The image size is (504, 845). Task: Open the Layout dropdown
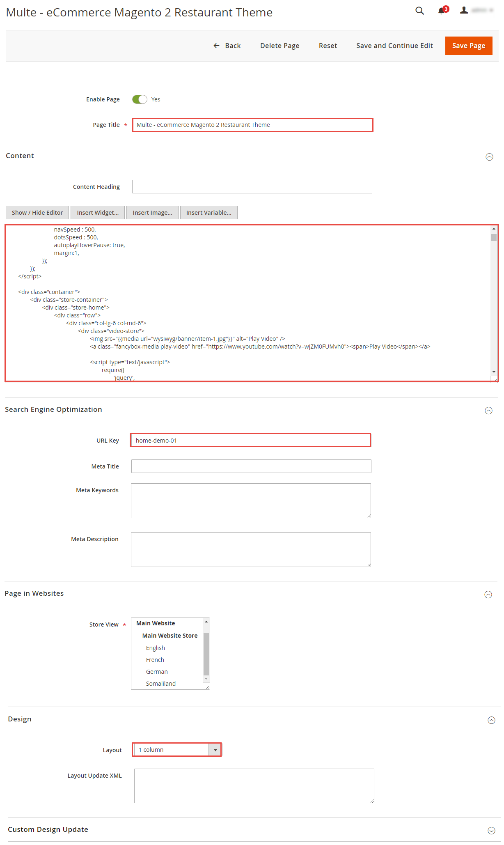pos(177,750)
